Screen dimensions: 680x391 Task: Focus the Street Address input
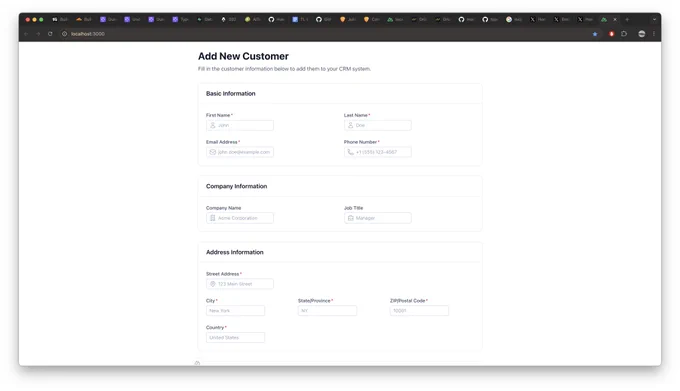240,284
